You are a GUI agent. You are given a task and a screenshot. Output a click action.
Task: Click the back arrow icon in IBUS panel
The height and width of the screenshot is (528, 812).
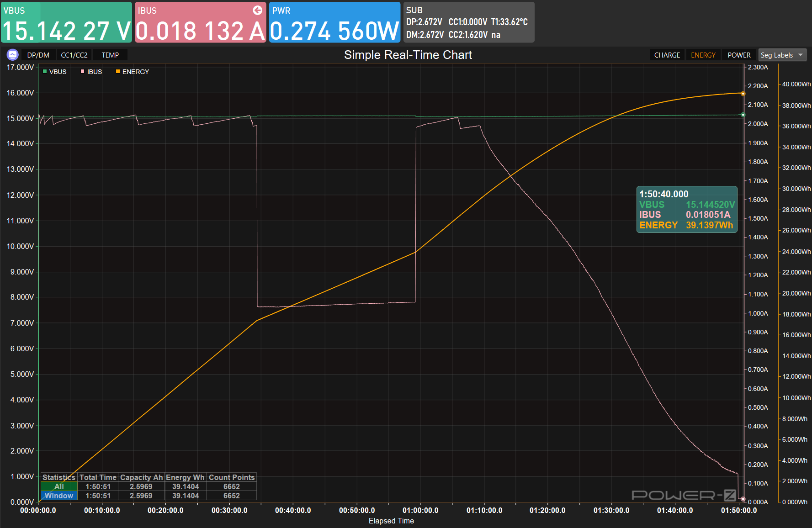258,10
